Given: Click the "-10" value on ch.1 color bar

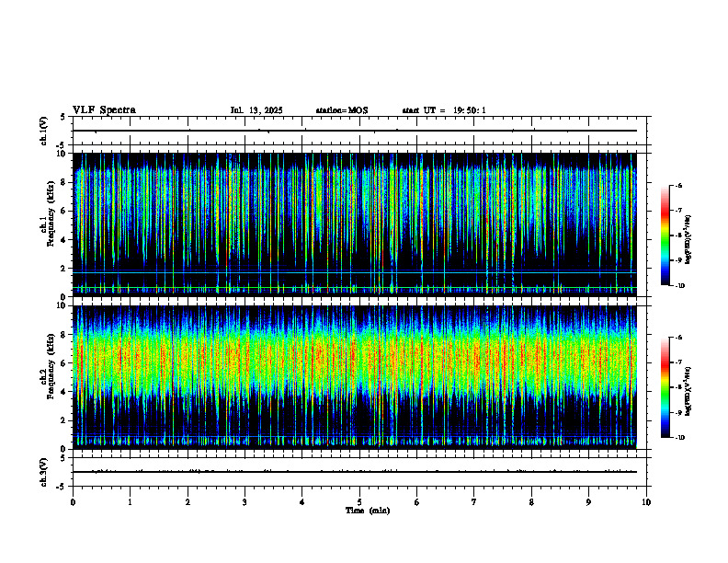Looking at the screenshot, I should click(x=679, y=286).
